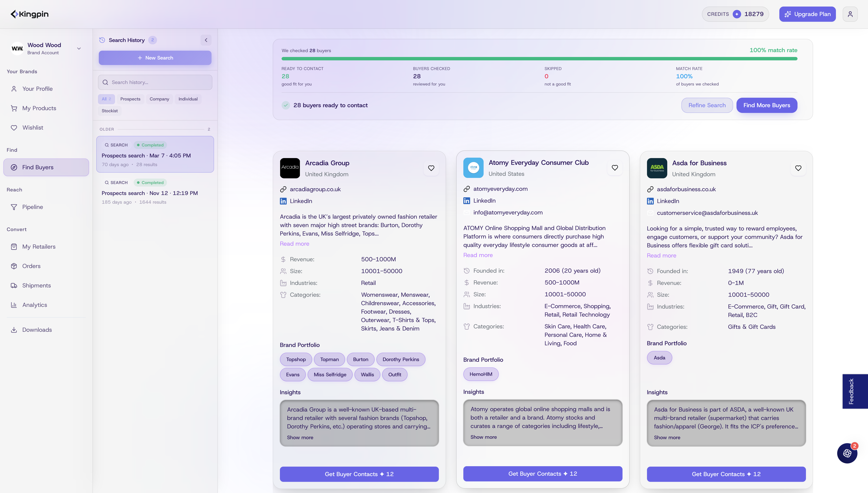
Task: Show more of Asda for Business insights
Action: (x=667, y=437)
